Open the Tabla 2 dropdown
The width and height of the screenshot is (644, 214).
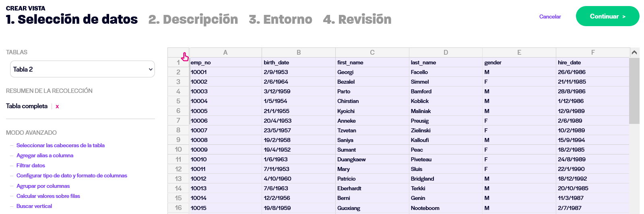(x=83, y=69)
